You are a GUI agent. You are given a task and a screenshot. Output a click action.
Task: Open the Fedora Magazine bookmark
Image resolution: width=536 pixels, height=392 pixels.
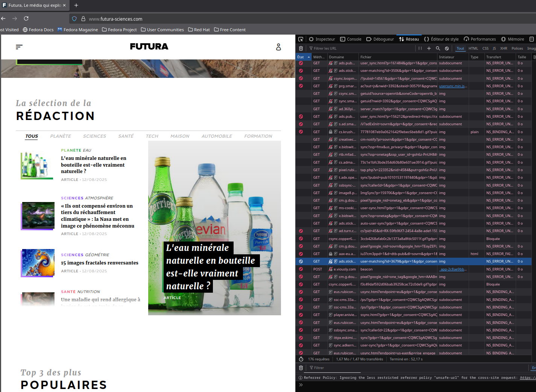coord(77,30)
